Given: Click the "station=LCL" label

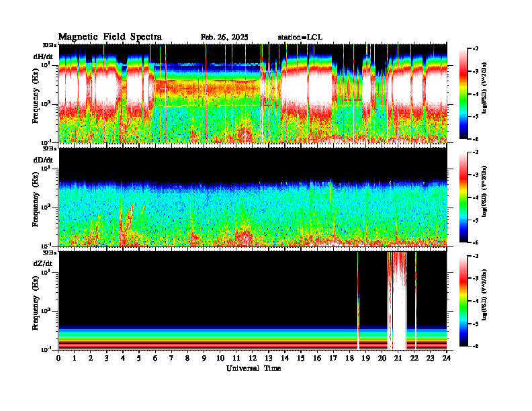Looking at the screenshot, I should [x=300, y=38].
